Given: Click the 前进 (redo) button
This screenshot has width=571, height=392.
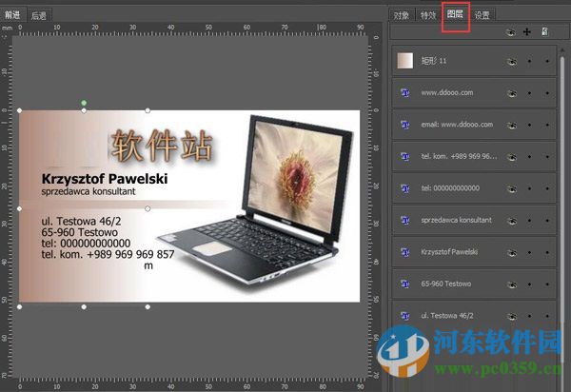Looking at the screenshot, I should click(12, 15).
